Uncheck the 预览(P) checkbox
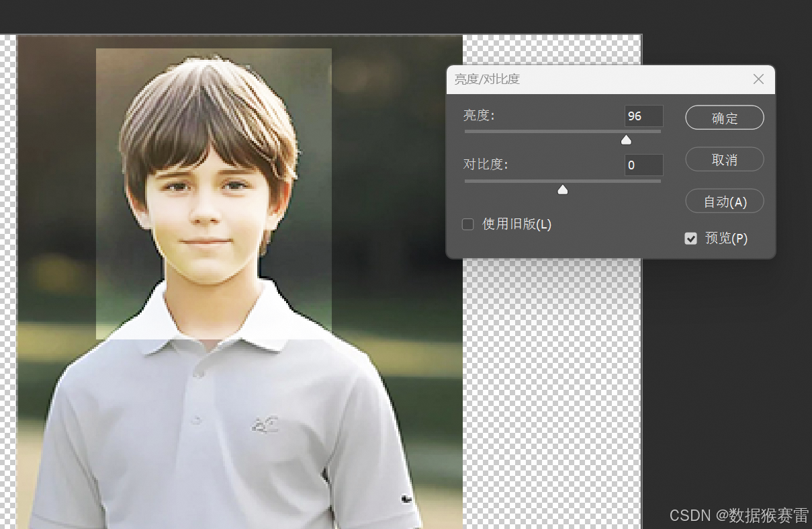The width and height of the screenshot is (812, 529). pos(690,239)
